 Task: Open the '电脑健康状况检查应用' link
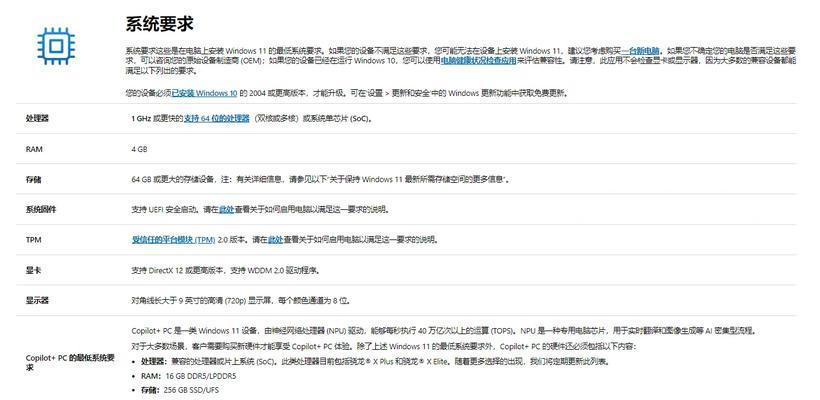tap(479, 61)
